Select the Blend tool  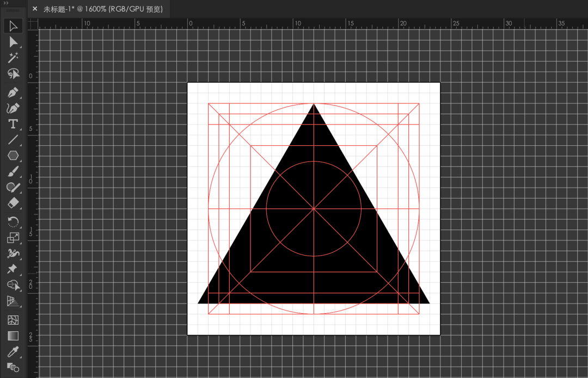pos(13,368)
